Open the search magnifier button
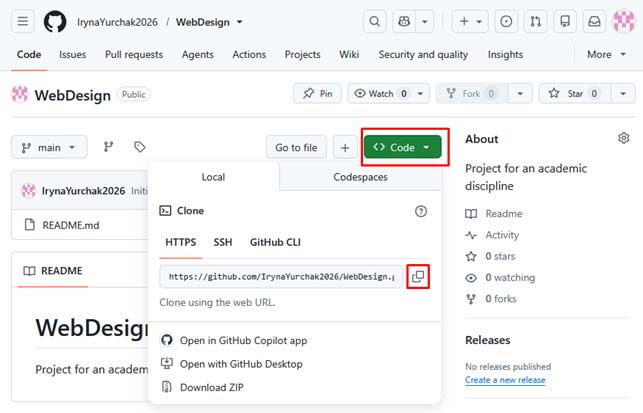The width and height of the screenshot is (643, 413). (374, 21)
